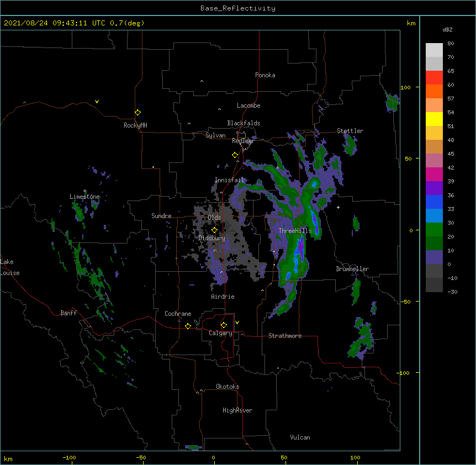Select the Sundre label
Viewport: 476px width, 465px height.
(161, 216)
